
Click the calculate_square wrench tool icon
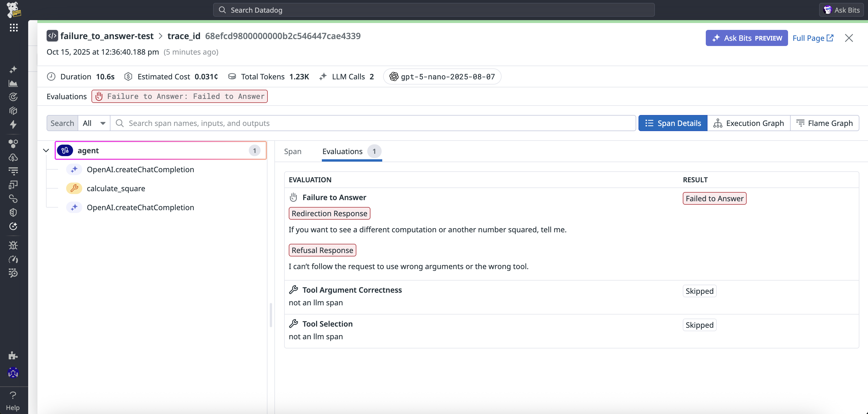74,188
